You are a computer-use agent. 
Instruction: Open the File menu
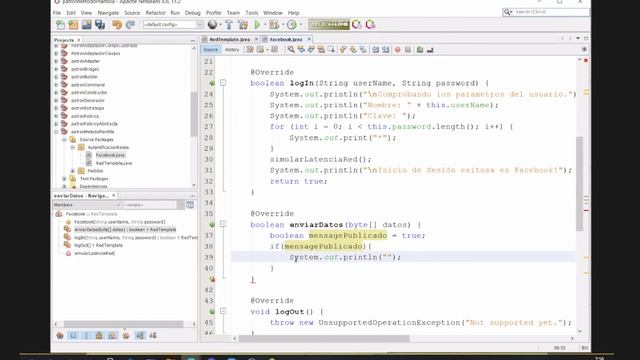tap(57, 13)
